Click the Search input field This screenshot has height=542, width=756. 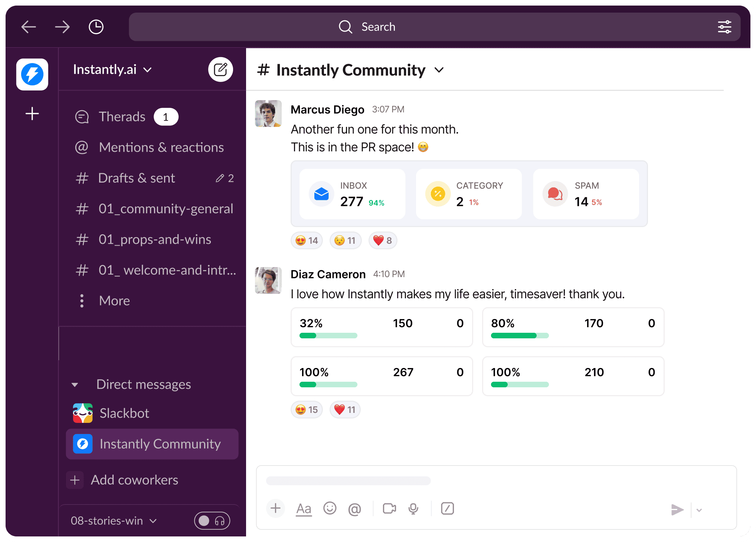click(378, 27)
